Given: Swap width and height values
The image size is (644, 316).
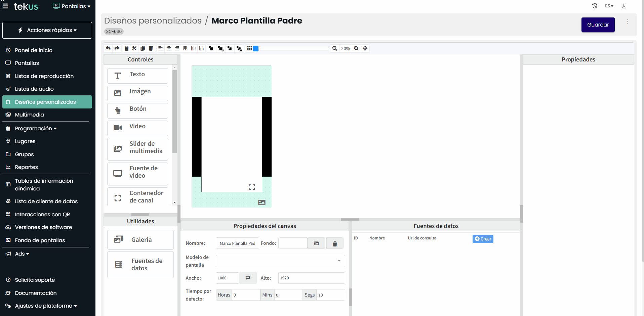Looking at the screenshot, I should [x=248, y=278].
